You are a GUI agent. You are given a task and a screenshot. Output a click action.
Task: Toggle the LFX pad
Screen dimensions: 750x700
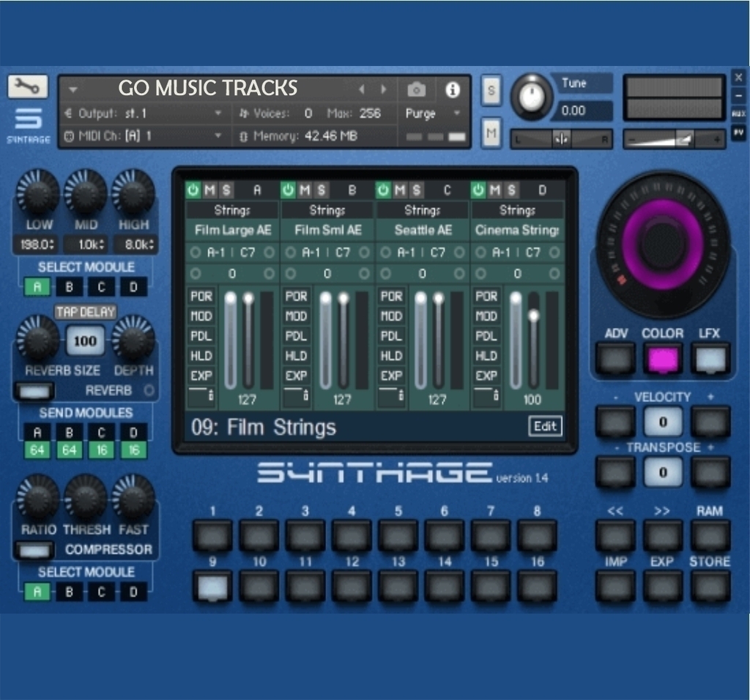point(710,359)
